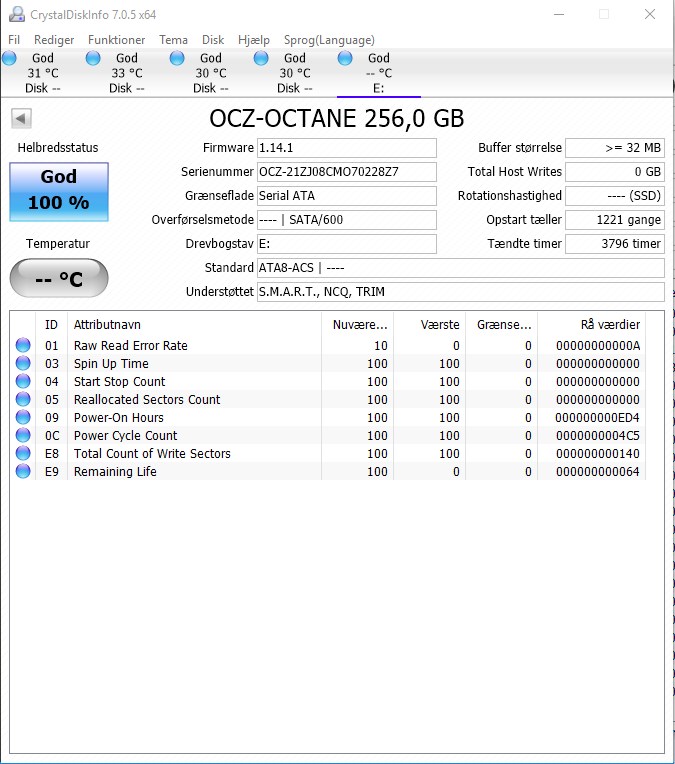Viewport: 675px width, 764px height.
Task: Click the Attributnavn column header
Action: pyautogui.click(x=194, y=325)
